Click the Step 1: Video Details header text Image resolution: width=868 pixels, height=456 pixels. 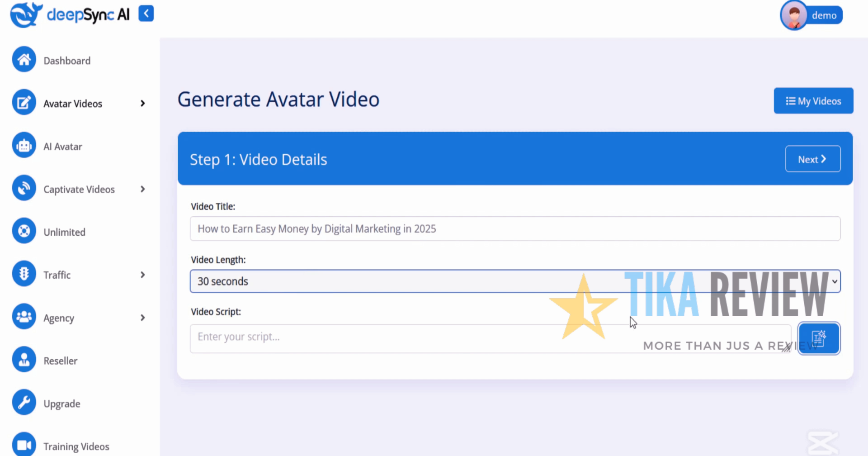[x=258, y=160]
